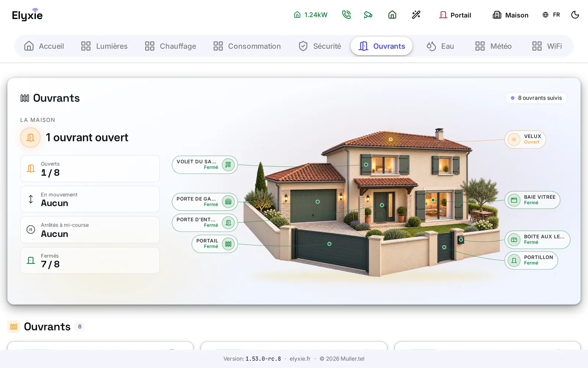Image resolution: width=588 pixels, height=368 pixels.
Task: Click the Porte d'entrée door icon
Action: click(x=228, y=223)
